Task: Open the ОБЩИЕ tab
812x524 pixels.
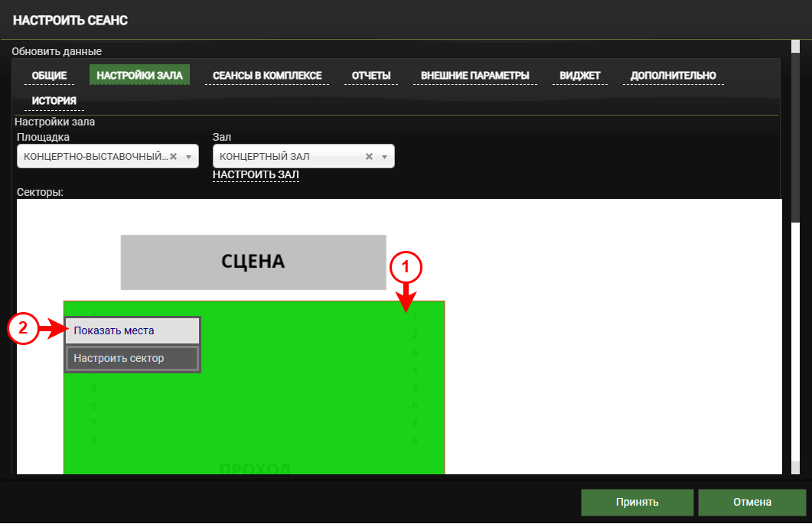Action: [x=49, y=76]
